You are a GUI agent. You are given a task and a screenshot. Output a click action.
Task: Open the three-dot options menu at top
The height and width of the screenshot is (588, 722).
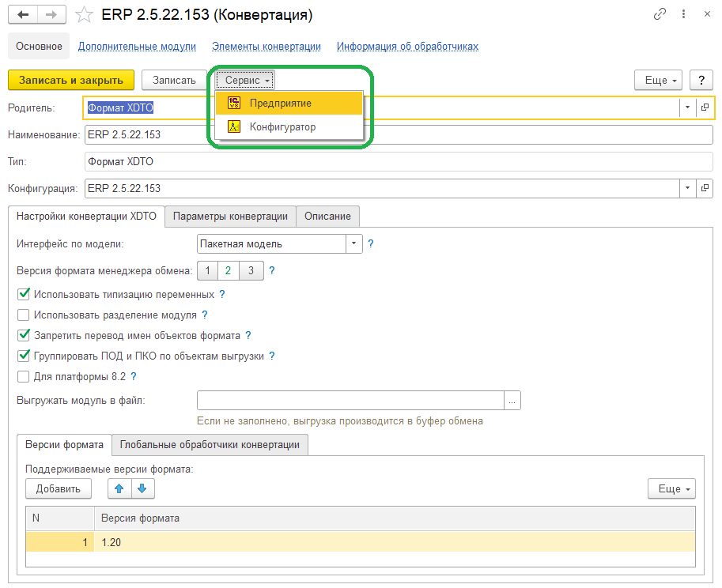(x=683, y=14)
